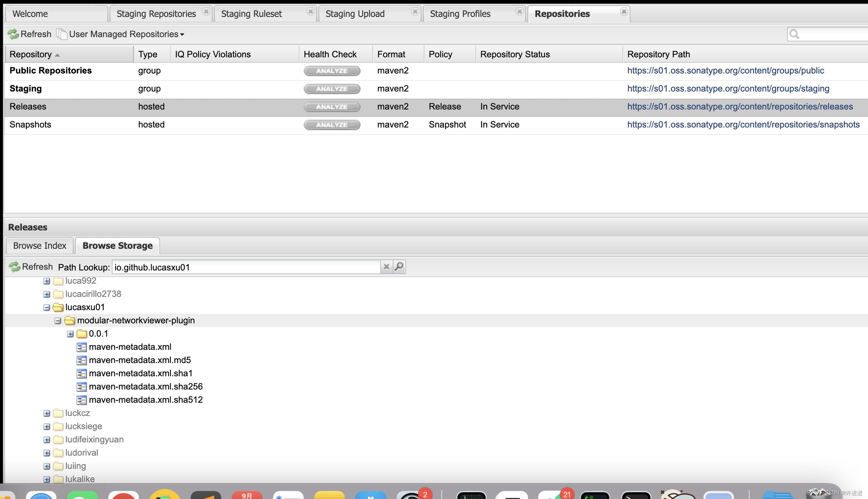Click the Analyze icon for Staging repository
Screen dimensions: 868x499
[x=332, y=88]
